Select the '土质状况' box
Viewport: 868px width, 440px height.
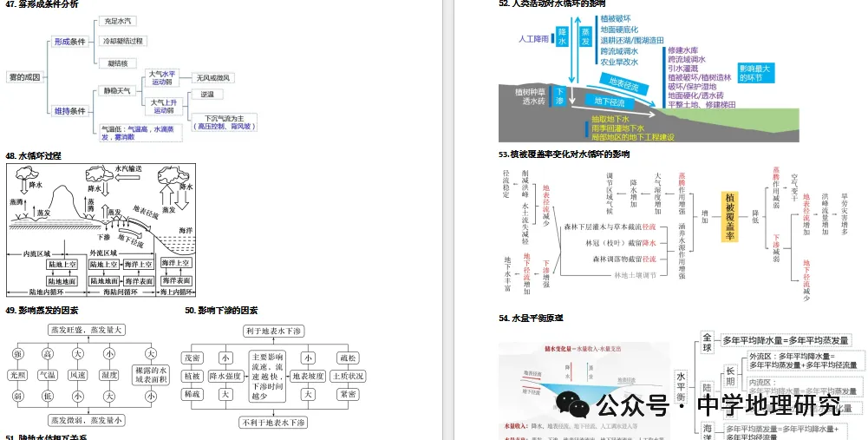349,377
